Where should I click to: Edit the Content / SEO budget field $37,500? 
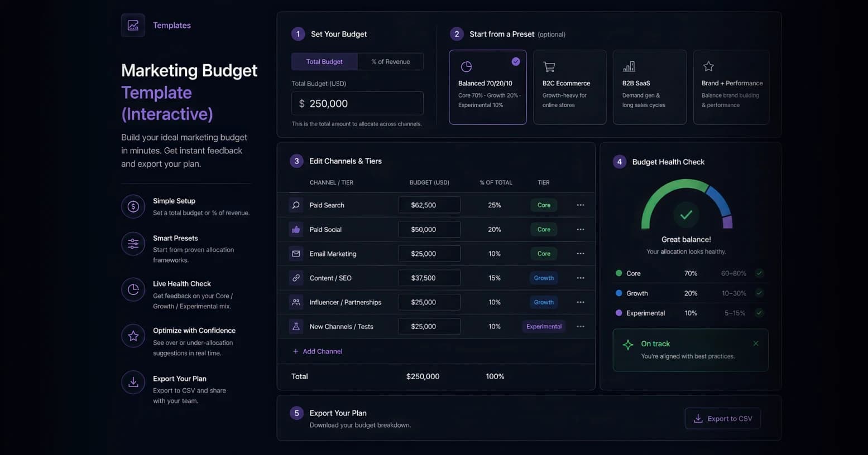(429, 278)
